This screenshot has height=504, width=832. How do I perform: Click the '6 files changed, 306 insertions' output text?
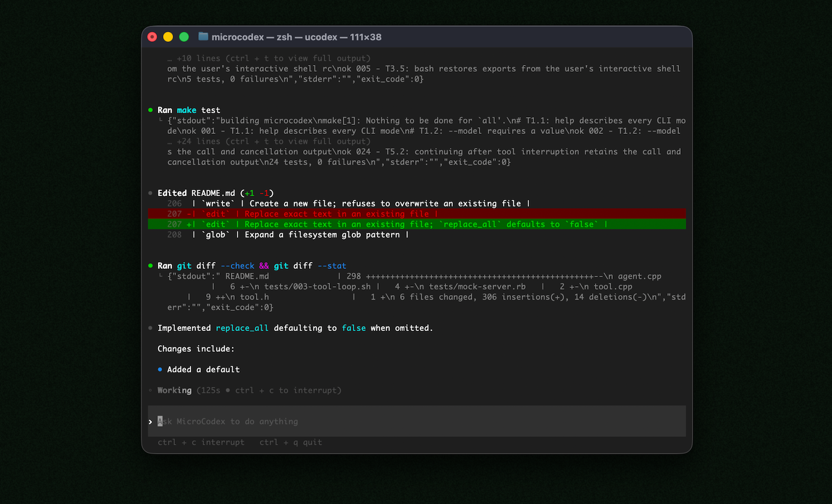pos(473,297)
